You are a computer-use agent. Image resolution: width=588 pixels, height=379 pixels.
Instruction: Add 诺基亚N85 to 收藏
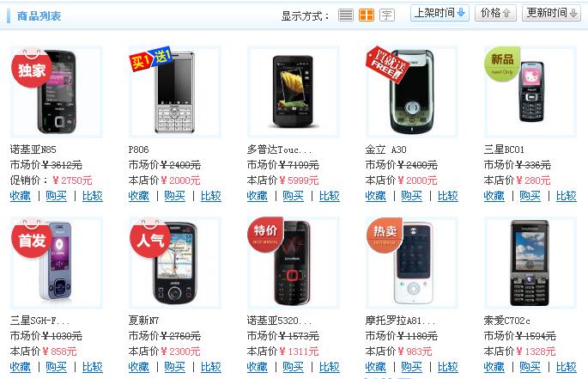tap(21, 196)
